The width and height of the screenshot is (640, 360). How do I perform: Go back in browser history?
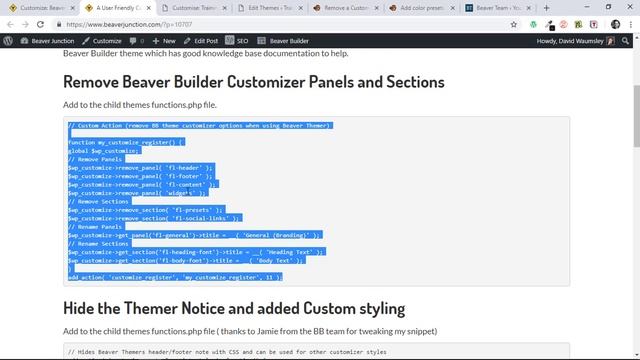click(x=10, y=24)
